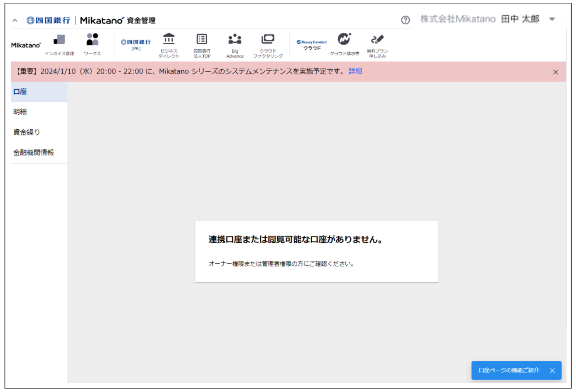Click the オーナー権限または管理者権限 message text
Image resolution: width=576 pixels, height=392 pixels.
(281, 264)
